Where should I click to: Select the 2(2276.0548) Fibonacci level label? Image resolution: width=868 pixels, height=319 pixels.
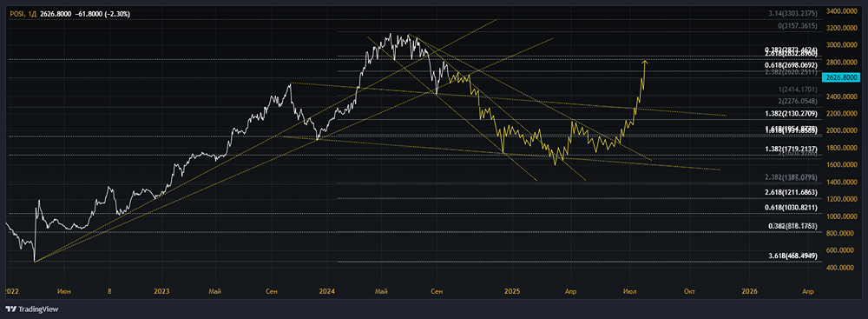point(799,101)
